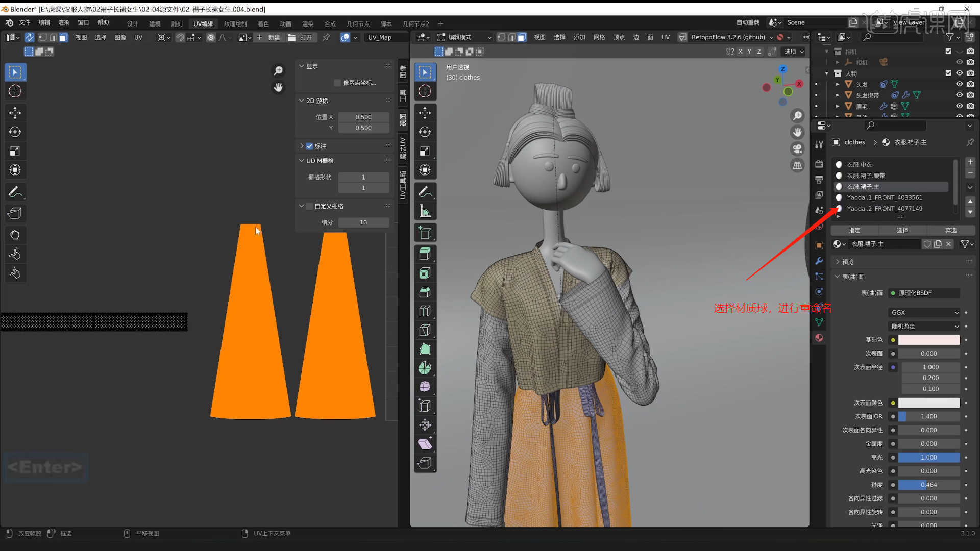The width and height of the screenshot is (980, 551).
Task: Open the Modifier Properties wrench tab
Action: [819, 261]
